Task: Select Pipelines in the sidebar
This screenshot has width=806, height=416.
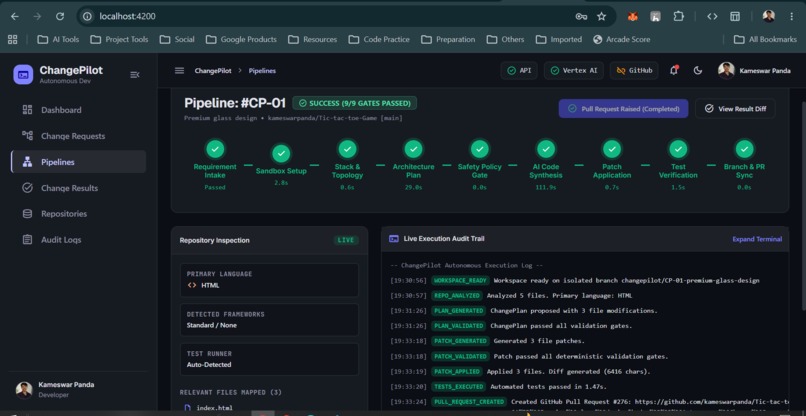Action: pos(78,162)
